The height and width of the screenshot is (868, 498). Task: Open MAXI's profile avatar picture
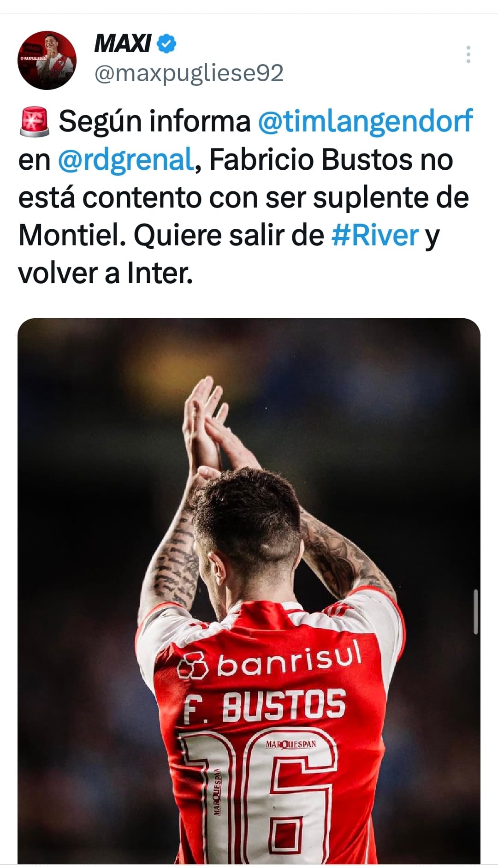47,60
